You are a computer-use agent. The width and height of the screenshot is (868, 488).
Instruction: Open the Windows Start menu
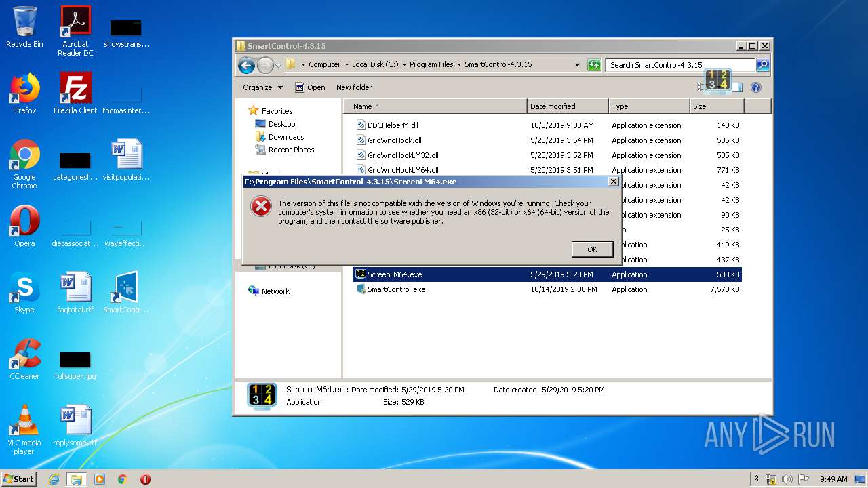point(18,479)
